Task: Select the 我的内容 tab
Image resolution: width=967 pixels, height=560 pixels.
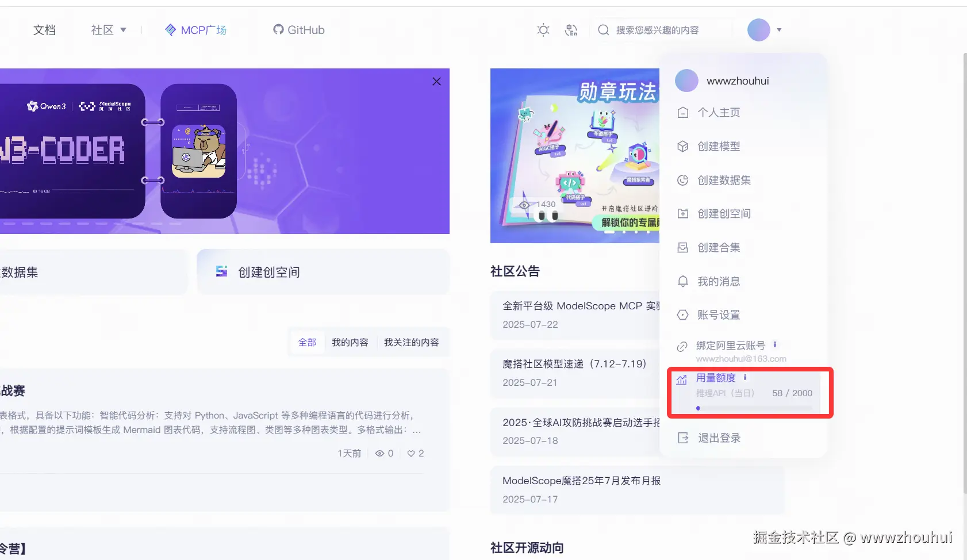Action: click(350, 342)
